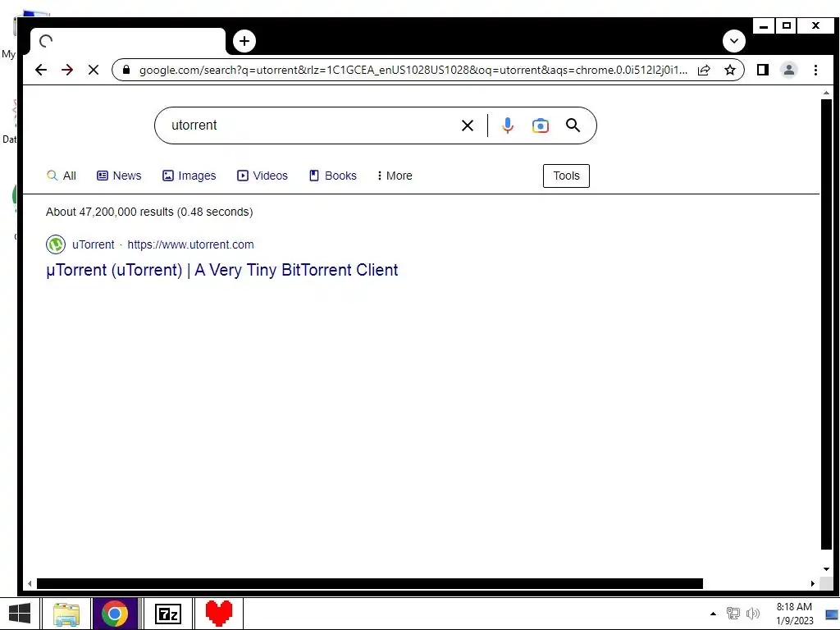This screenshot has height=630, width=840.
Task: Open a new tab with plus button
Action: click(x=244, y=41)
